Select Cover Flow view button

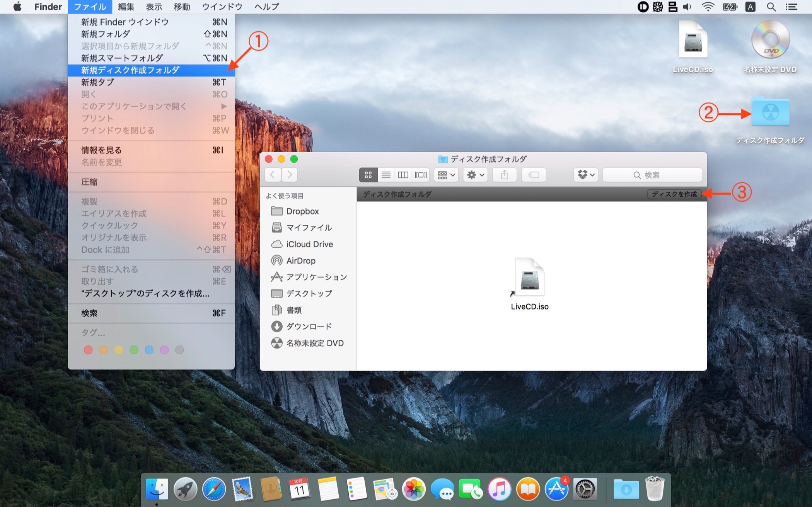[421, 175]
